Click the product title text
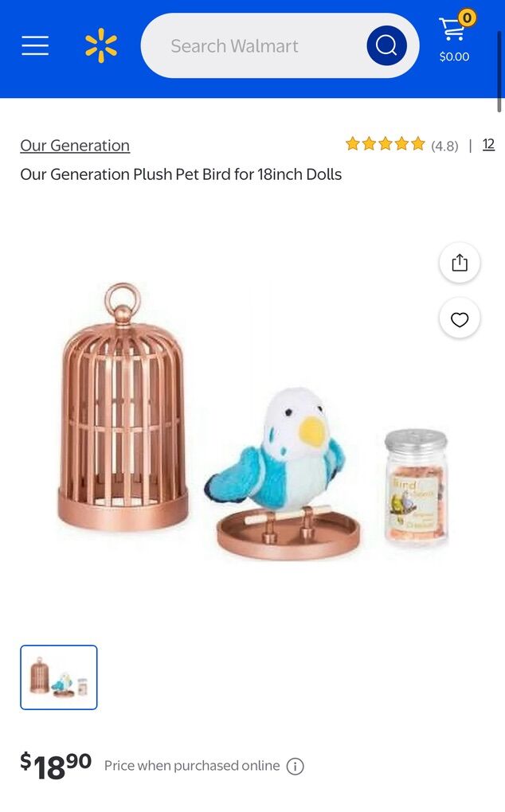This screenshot has width=505, height=812. click(x=181, y=174)
